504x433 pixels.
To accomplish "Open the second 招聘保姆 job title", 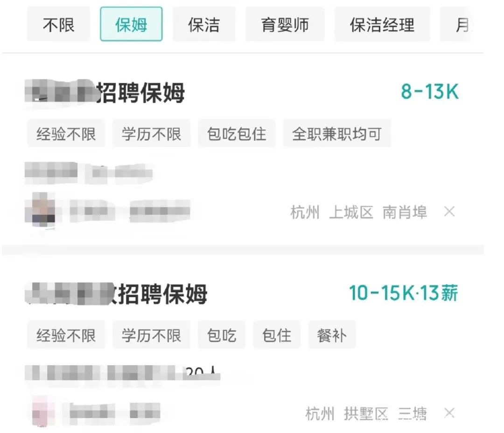I will pos(116,294).
